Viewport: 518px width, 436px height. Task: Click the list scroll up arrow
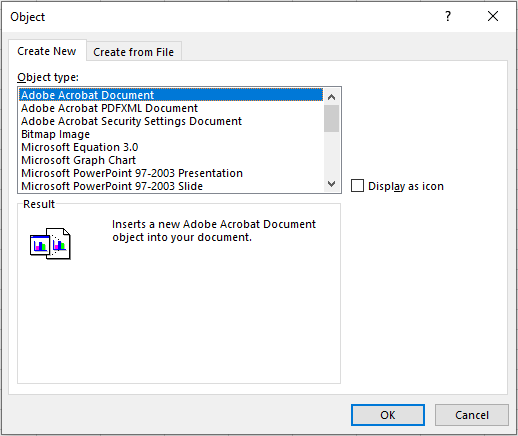331,97
